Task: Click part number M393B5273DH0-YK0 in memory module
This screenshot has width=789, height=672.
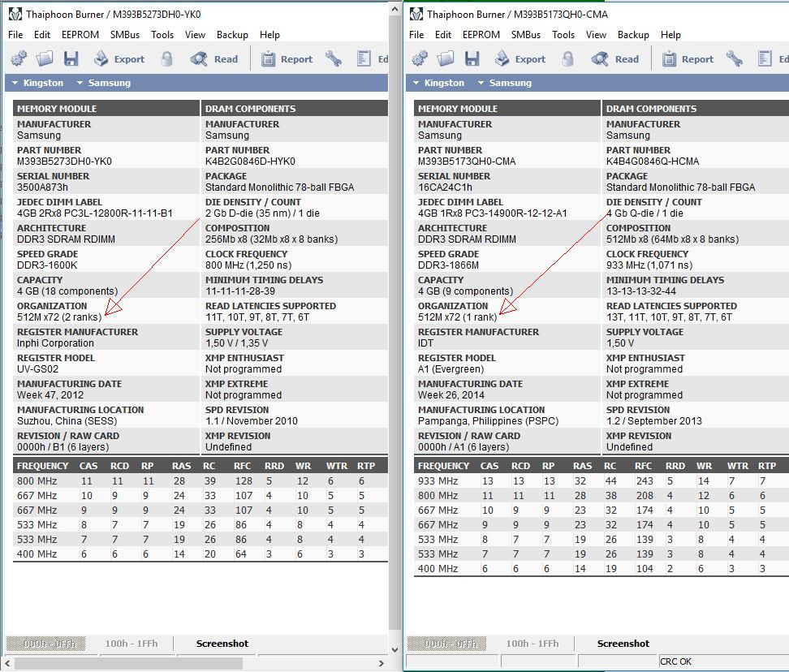Action: click(x=64, y=162)
